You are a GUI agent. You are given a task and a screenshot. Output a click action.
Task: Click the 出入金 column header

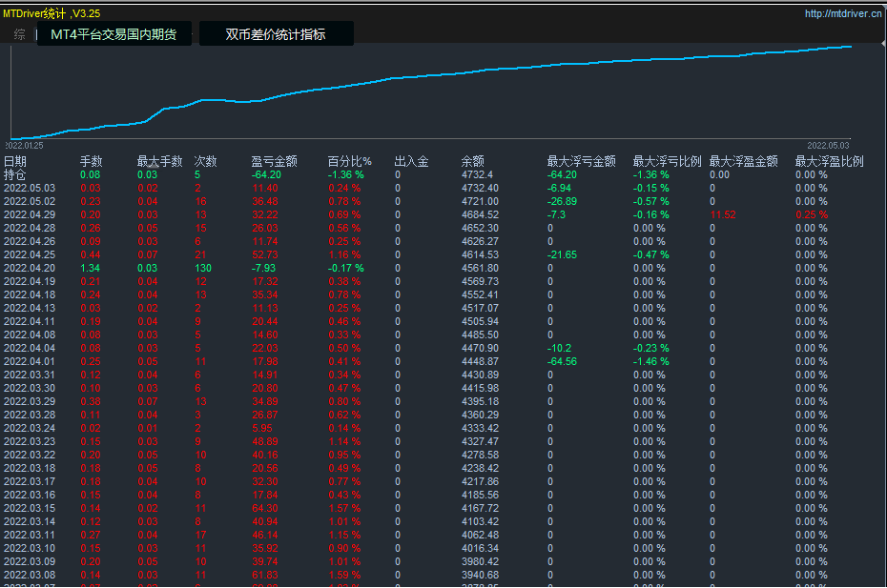click(411, 161)
